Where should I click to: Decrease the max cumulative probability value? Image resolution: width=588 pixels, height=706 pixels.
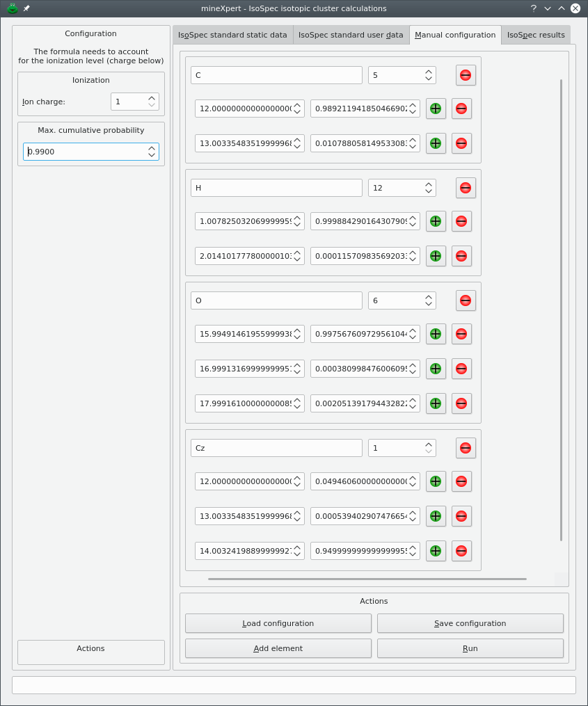click(x=152, y=155)
